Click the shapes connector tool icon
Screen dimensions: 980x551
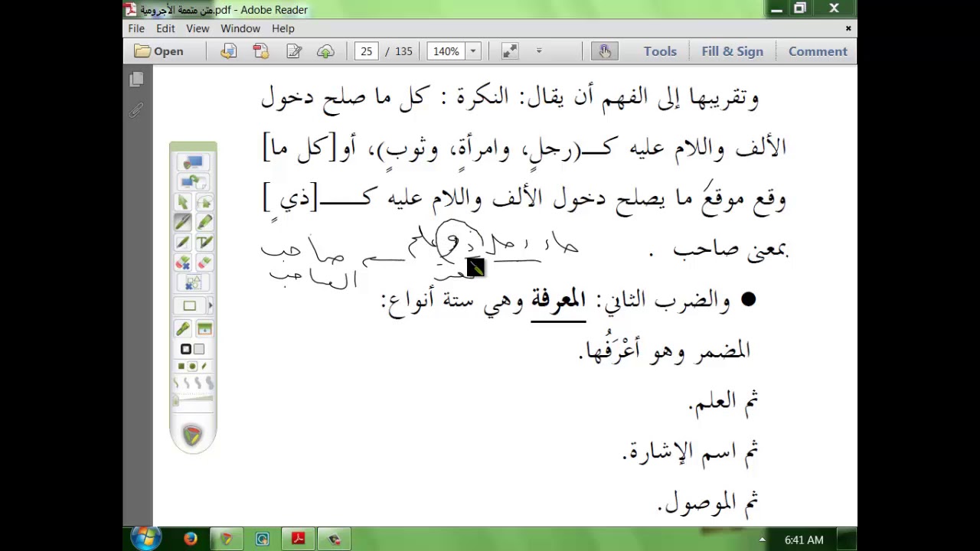click(193, 283)
